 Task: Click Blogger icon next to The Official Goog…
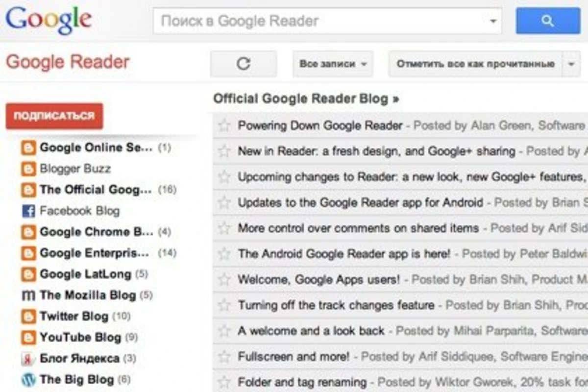point(28,190)
